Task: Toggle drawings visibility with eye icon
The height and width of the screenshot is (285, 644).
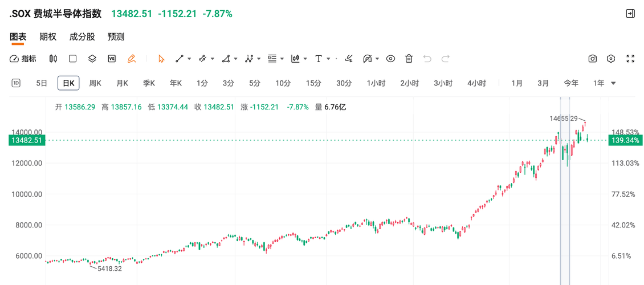Action: tap(390, 59)
